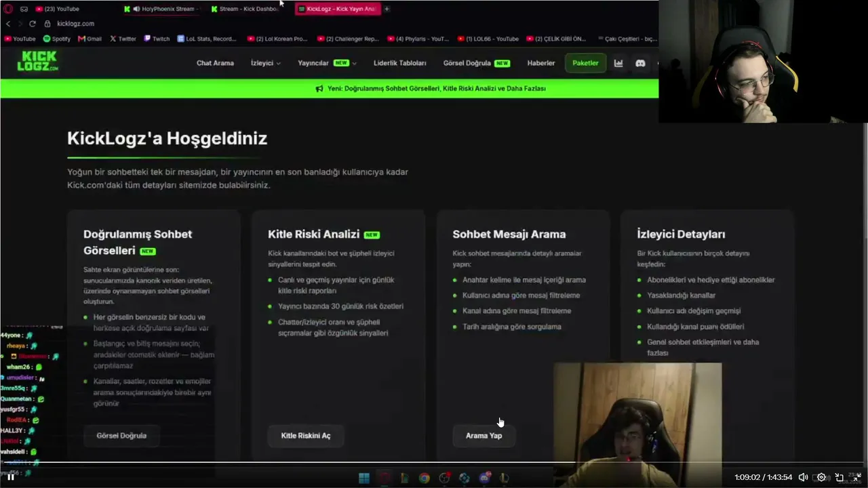Click the Kitle Riskini Aç button
868x488 pixels.
click(x=306, y=436)
